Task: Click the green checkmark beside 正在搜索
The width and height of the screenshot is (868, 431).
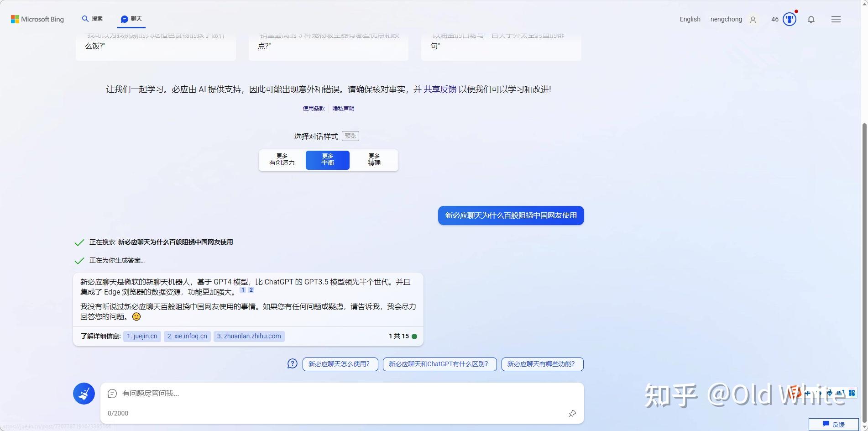Action: pos(79,242)
